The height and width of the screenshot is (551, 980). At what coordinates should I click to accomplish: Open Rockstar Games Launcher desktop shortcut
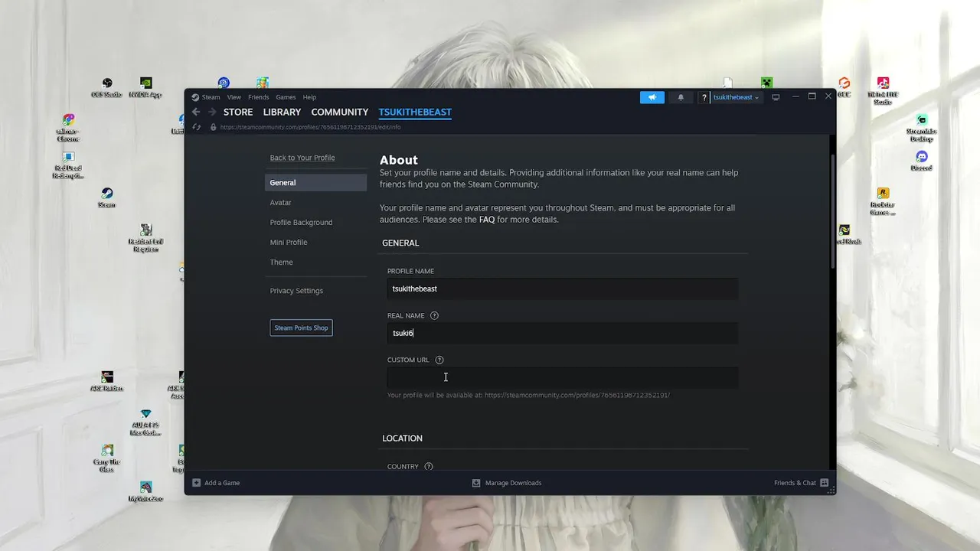[x=883, y=201]
